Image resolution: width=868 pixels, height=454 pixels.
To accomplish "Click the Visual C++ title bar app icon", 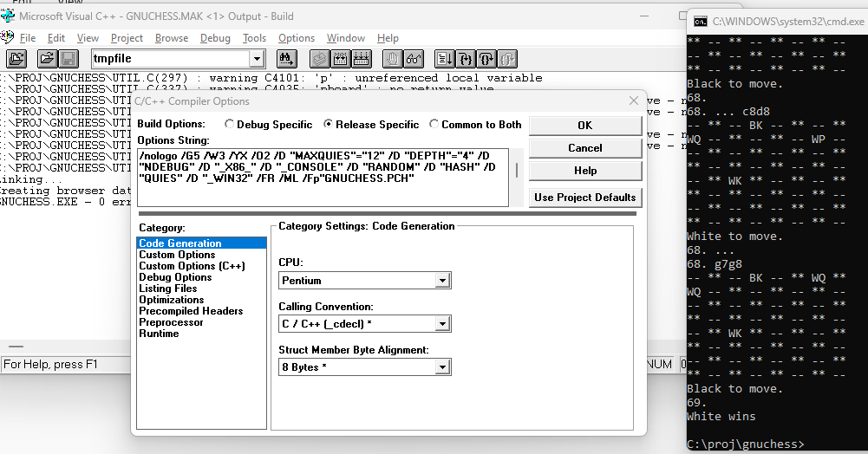I will [x=7, y=16].
